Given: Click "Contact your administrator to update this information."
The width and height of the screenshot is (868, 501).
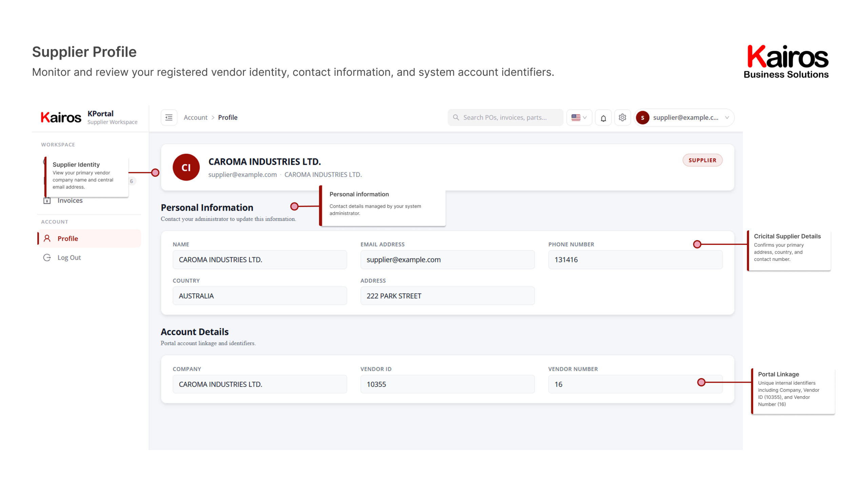Looking at the screenshot, I should 228,219.
